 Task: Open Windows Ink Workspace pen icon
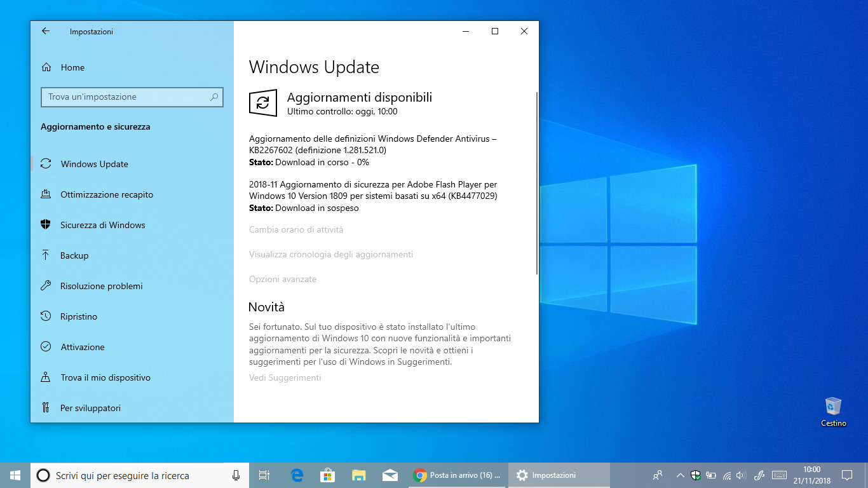click(759, 475)
